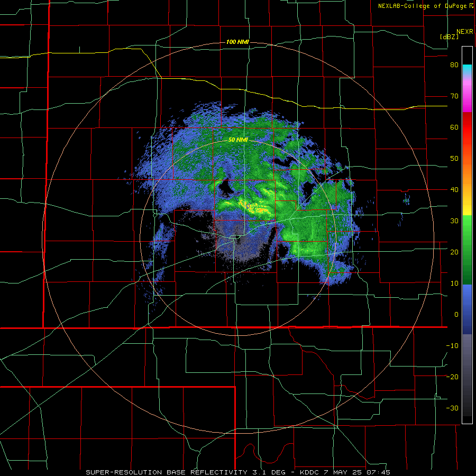This screenshot has width=476, height=476.
Task: Click the 20 dBZ scale value
Action: coord(454,252)
